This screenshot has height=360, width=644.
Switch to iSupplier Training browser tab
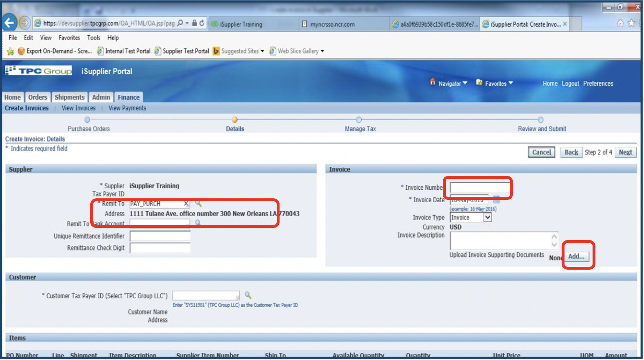pos(254,24)
